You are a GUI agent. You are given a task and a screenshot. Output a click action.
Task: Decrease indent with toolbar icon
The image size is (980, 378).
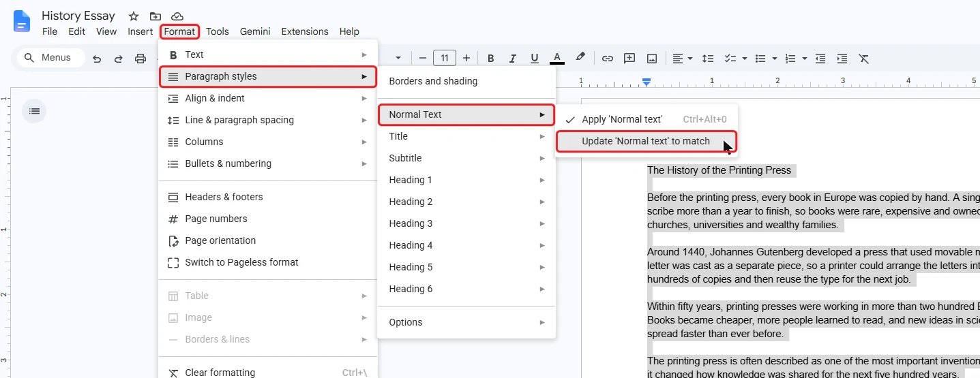pos(820,59)
